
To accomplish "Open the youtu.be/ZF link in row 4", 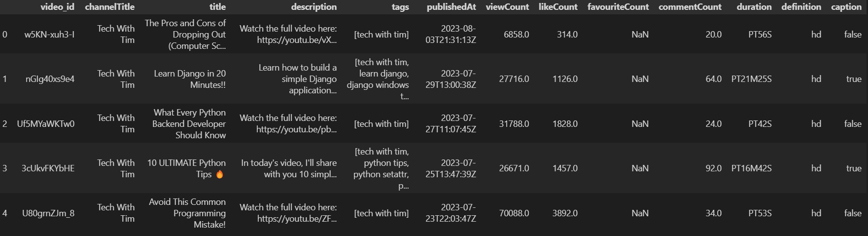I will pyautogui.click(x=297, y=219).
